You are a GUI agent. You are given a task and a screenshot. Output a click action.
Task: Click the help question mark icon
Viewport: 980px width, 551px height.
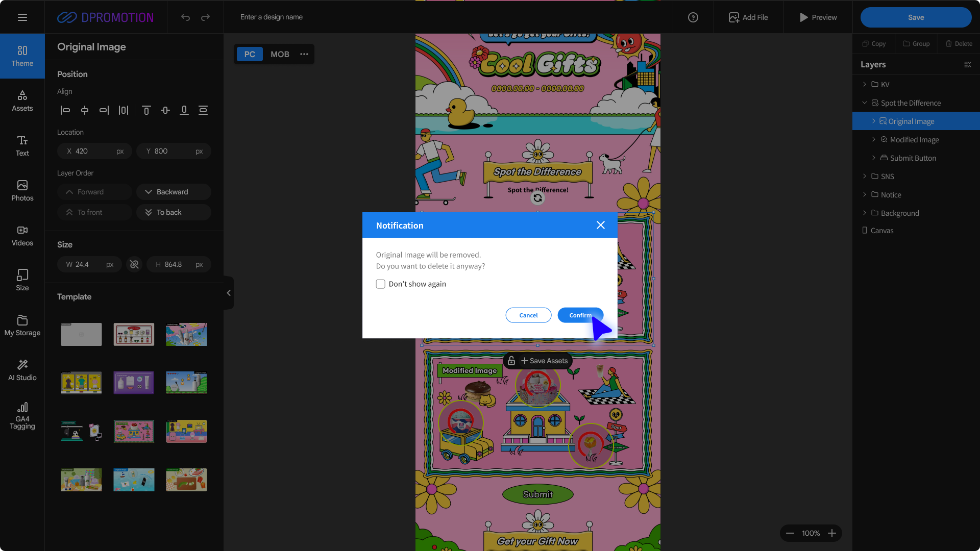pyautogui.click(x=693, y=17)
